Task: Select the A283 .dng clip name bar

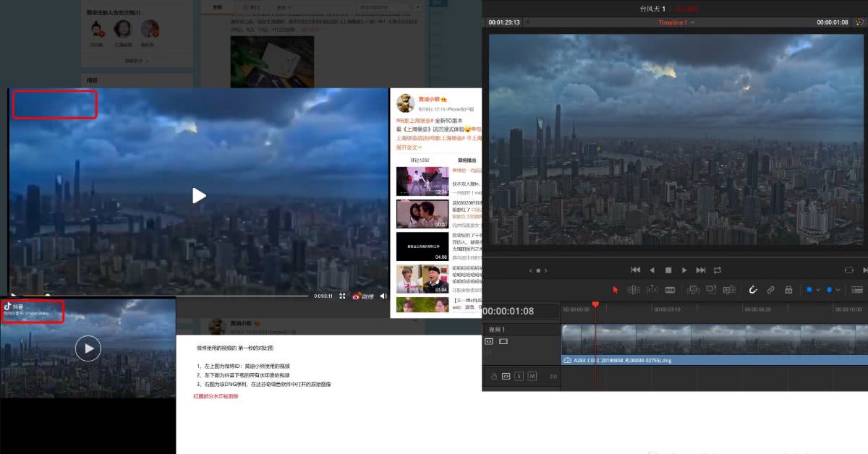Action: [714, 360]
